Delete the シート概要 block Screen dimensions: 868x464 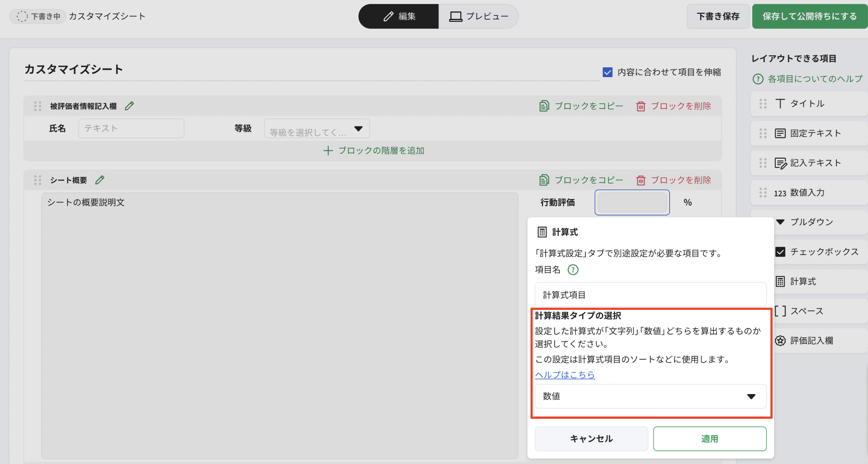click(674, 180)
